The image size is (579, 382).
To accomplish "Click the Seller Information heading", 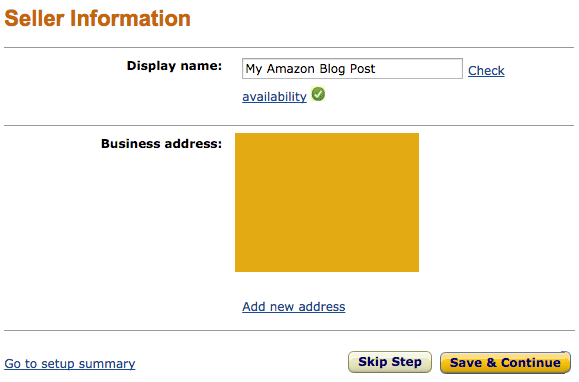I will [97, 18].
